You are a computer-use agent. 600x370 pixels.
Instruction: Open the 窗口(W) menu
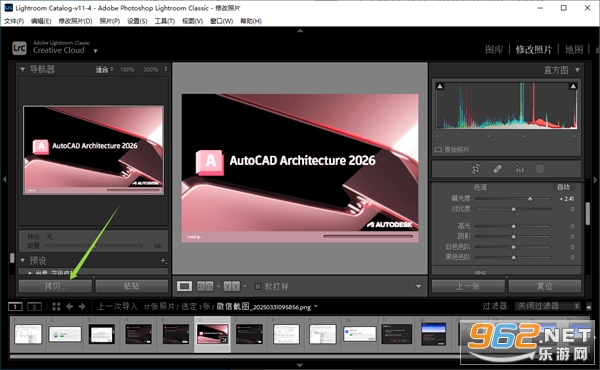pyautogui.click(x=222, y=21)
